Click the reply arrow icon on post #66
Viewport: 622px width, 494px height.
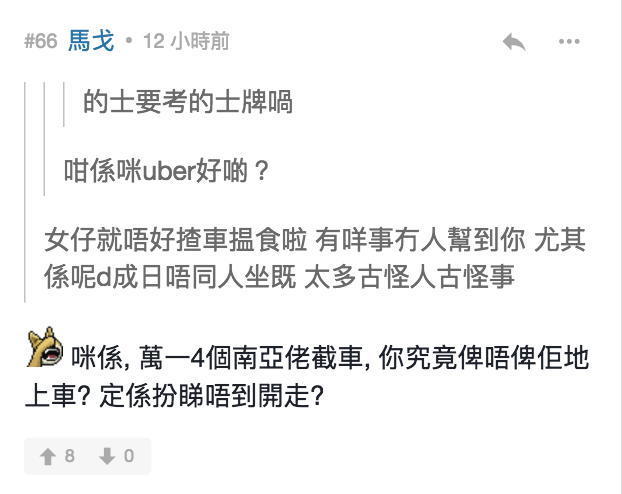point(514,42)
